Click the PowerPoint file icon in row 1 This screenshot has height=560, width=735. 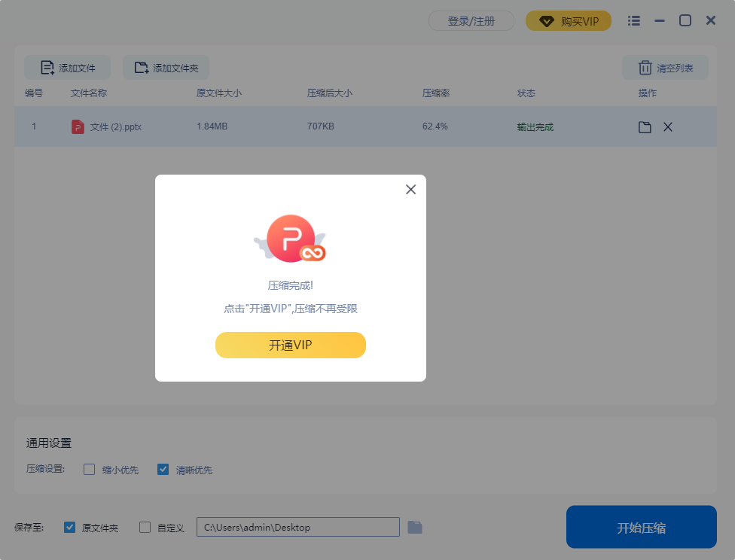point(78,126)
